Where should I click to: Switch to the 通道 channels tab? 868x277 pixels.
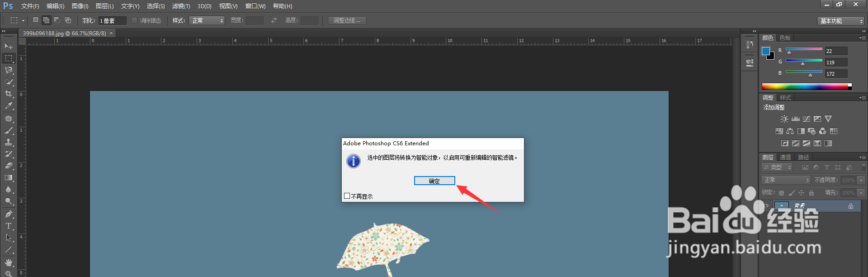pos(786,158)
